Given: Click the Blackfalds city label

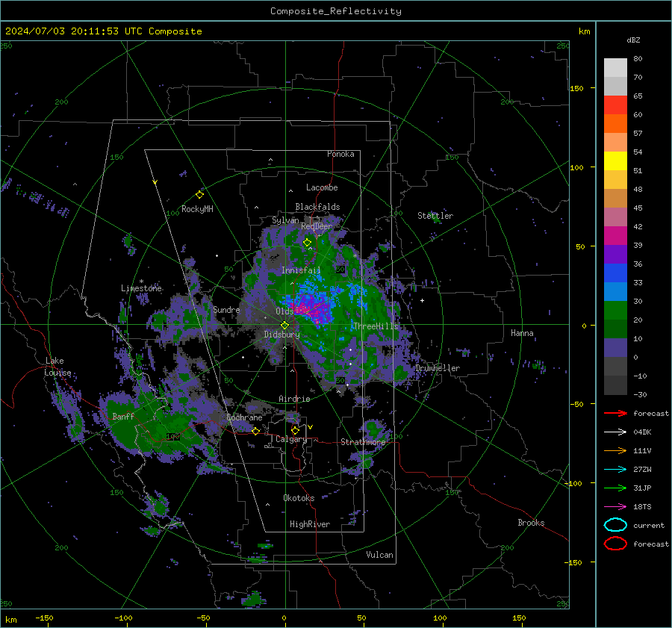Looking at the screenshot, I should [x=317, y=207].
